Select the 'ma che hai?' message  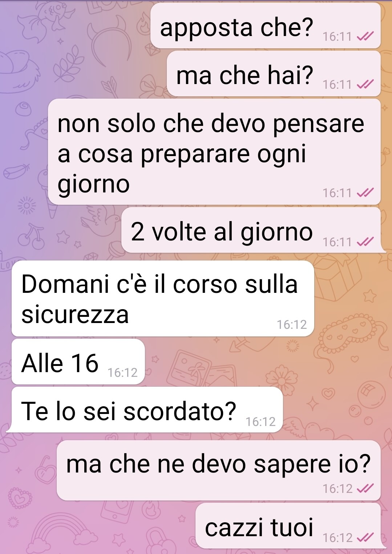[x=274, y=73]
